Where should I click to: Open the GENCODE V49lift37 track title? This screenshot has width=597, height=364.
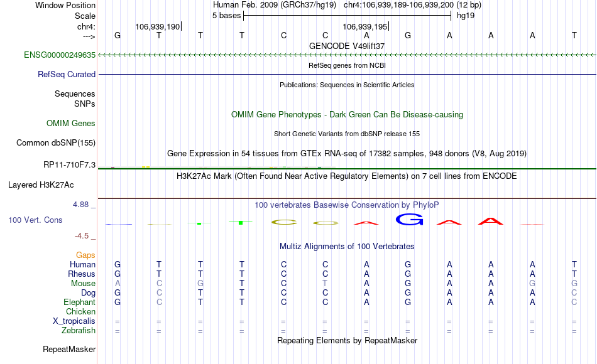tap(347, 46)
